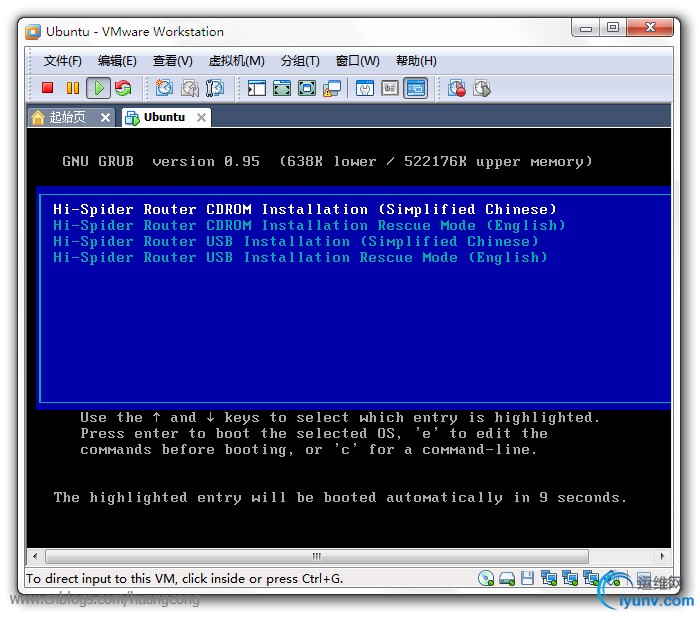Open the 编辑(E) menu
This screenshot has width=700, height=617.
117,61
